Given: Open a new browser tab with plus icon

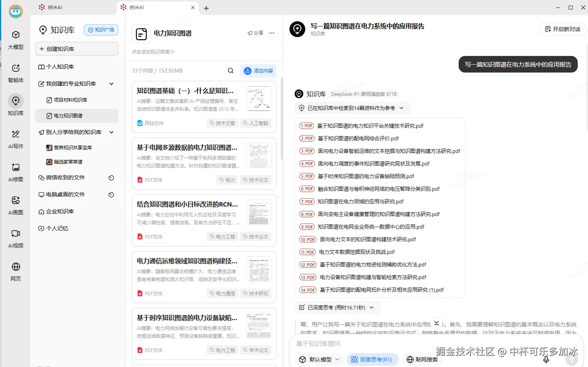Looking at the screenshot, I should tap(206, 8).
